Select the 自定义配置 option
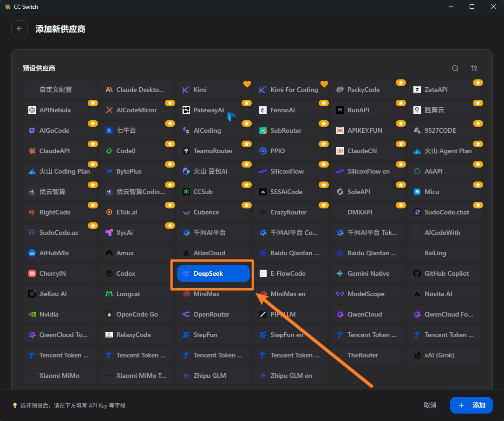 pyautogui.click(x=59, y=90)
